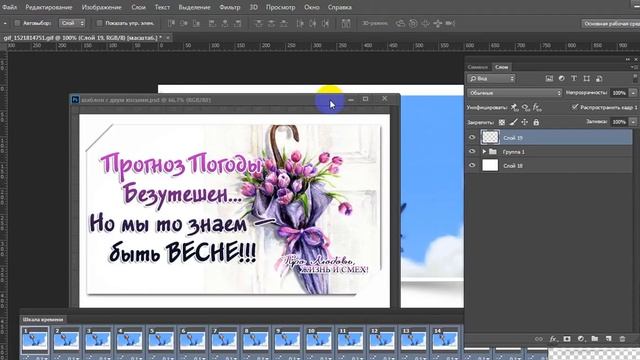Open the Фильтр menu

(x=230, y=7)
